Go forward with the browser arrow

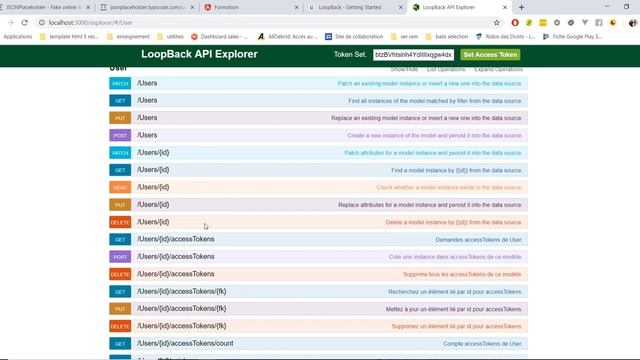pos(11,23)
